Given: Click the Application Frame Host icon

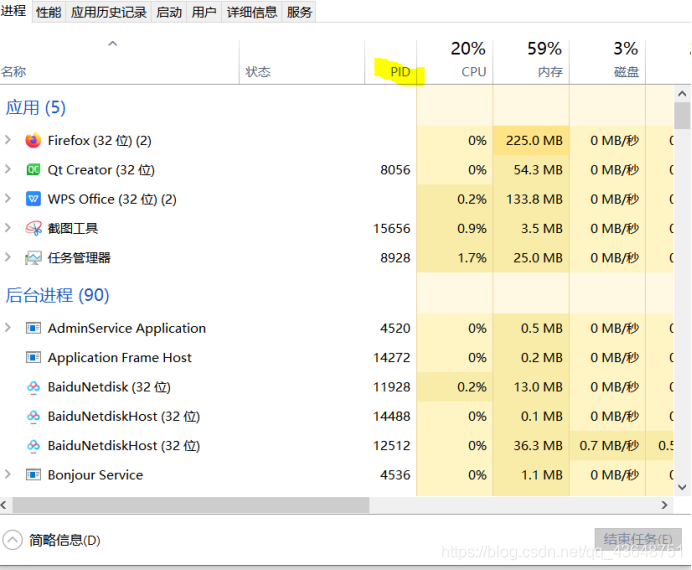Looking at the screenshot, I should click(33, 357).
